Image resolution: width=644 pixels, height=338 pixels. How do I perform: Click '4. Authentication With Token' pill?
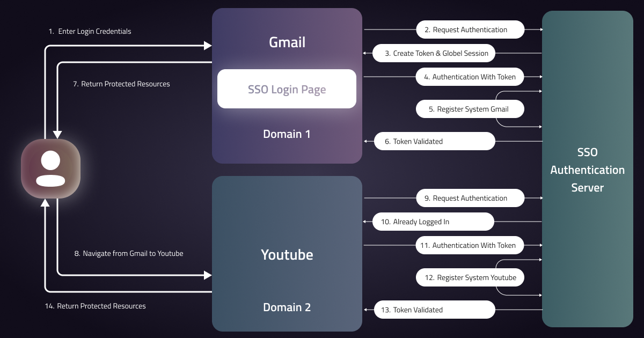[470, 77]
